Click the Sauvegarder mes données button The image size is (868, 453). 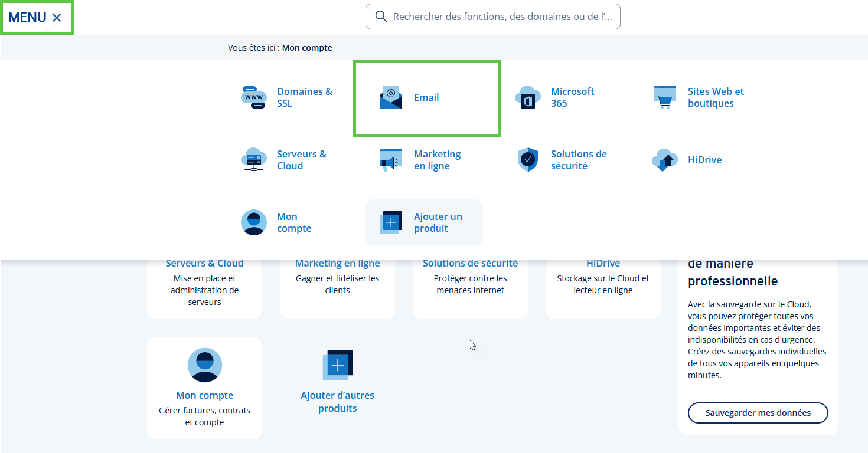(758, 413)
